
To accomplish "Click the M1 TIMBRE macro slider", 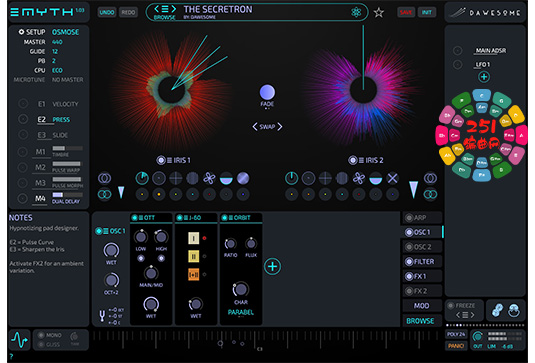I will 67,148.
